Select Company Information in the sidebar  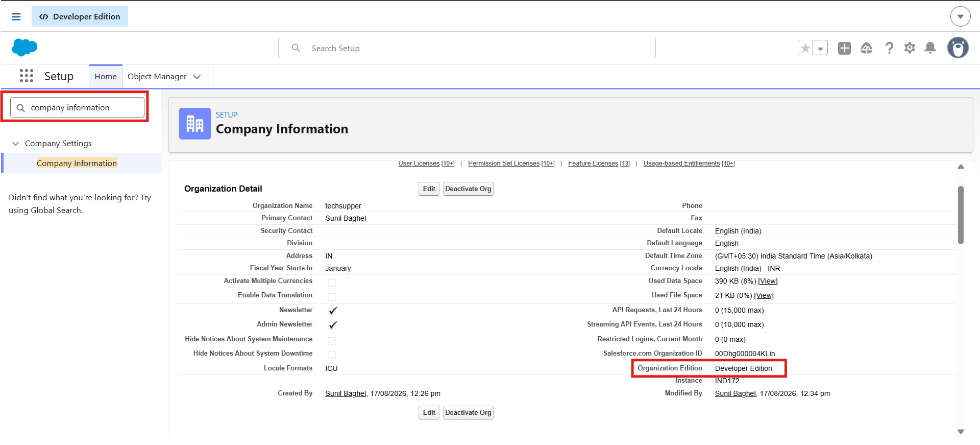[77, 163]
